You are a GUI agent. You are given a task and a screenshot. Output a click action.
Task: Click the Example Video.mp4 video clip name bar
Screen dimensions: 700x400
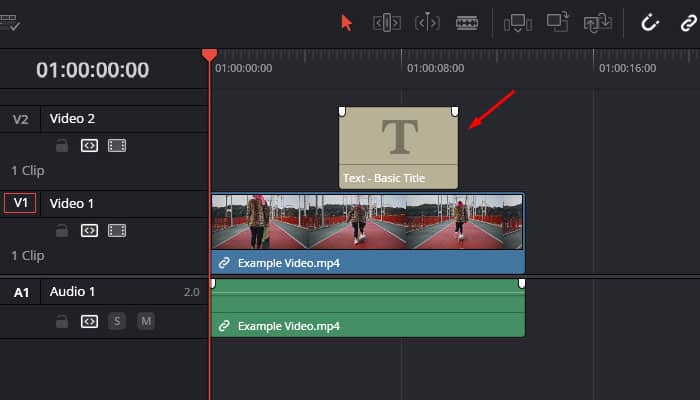pyautogui.click(x=368, y=262)
